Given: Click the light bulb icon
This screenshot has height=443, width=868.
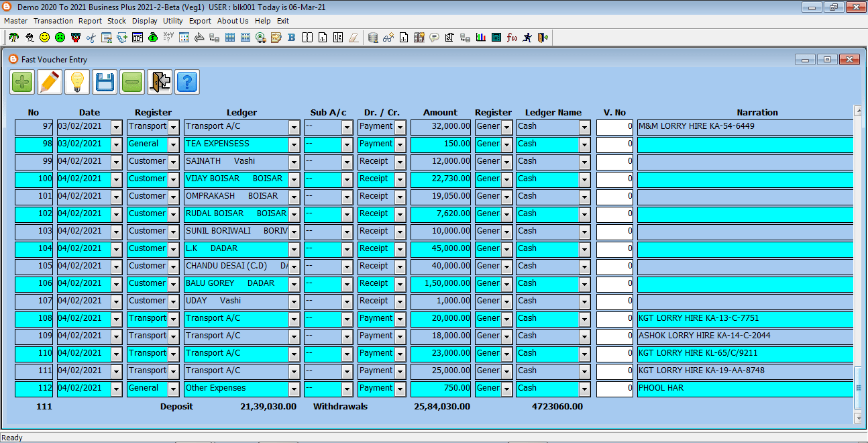Looking at the screenshot, I should [x=78, y=82].
